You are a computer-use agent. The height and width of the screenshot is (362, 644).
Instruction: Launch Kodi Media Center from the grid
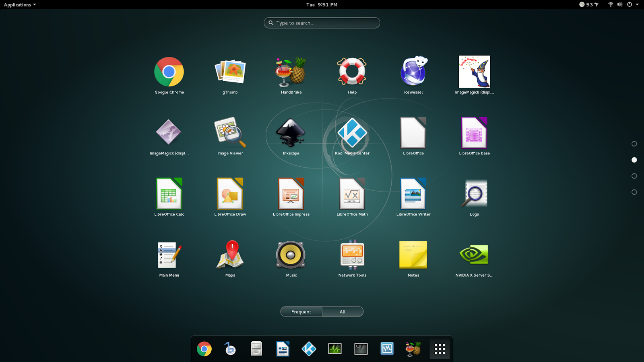352,133
